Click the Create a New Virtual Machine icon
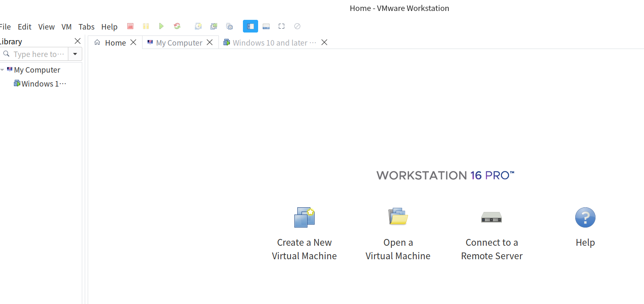 pos(304,217)
